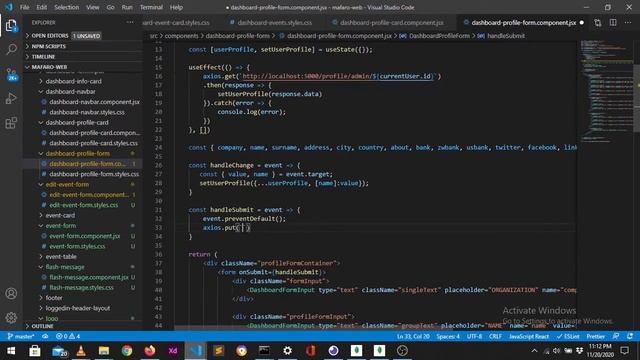Viewport: 640px width, 360px height.
Task: Open File Explorer from the taskbar
Action: (x=104, y=351)
